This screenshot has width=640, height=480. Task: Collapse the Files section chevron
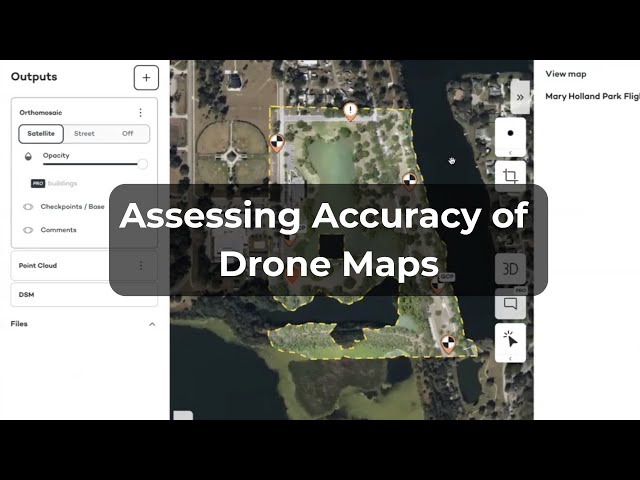[152, 324]
